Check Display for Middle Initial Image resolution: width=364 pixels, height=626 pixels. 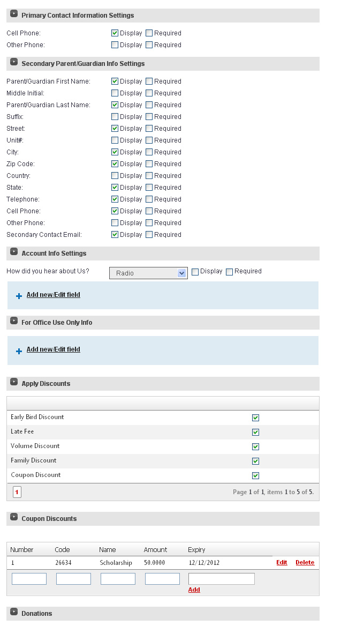coord(115,93)
